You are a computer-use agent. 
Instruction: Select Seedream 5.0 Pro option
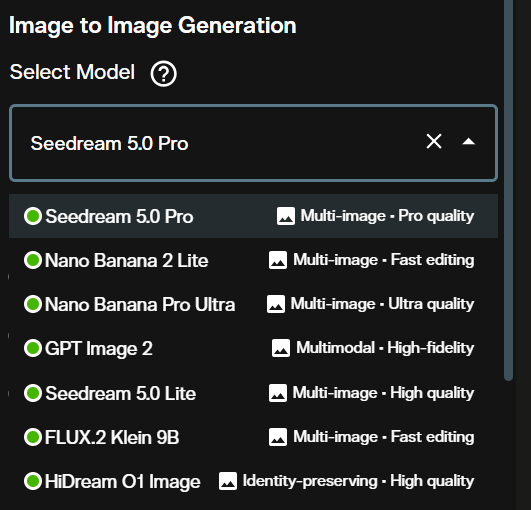click(253, 216)
